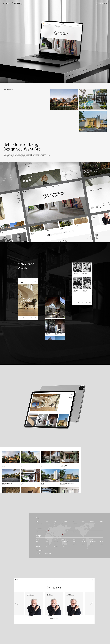The image size is (110, 644).
Task: Open the Wai Mun designer card
Action: click(x=54, y=604)
